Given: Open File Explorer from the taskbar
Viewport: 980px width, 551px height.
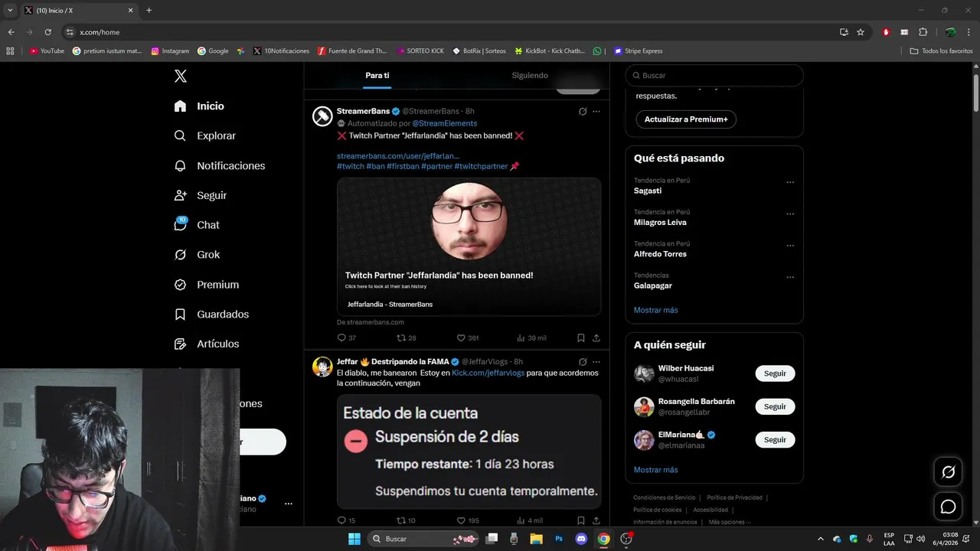Looking at the screenshot, I should 536,539.
